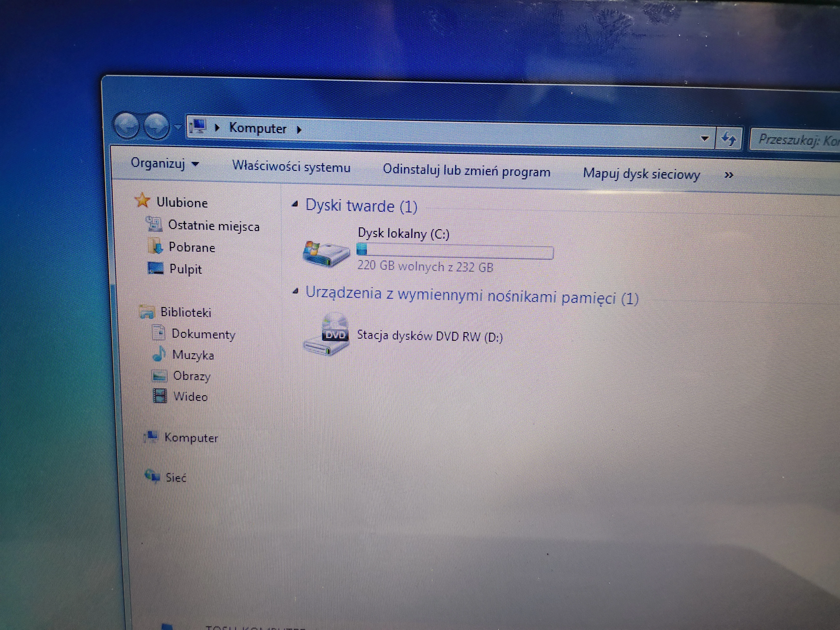Image resolution: width=840 pixels, height=630 pixels.
Task: Expand the arrow after the Komputer breadcrumb
Action: pyautogui.click(x=299, y=130)
